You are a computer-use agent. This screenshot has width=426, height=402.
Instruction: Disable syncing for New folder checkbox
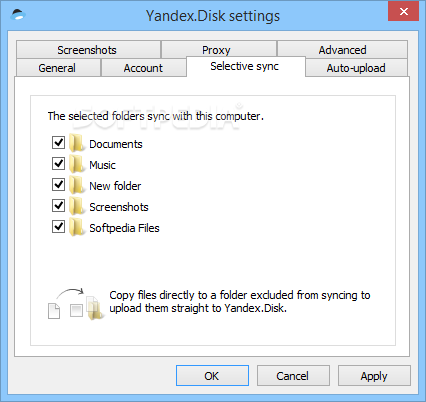[x=59, y=184]
